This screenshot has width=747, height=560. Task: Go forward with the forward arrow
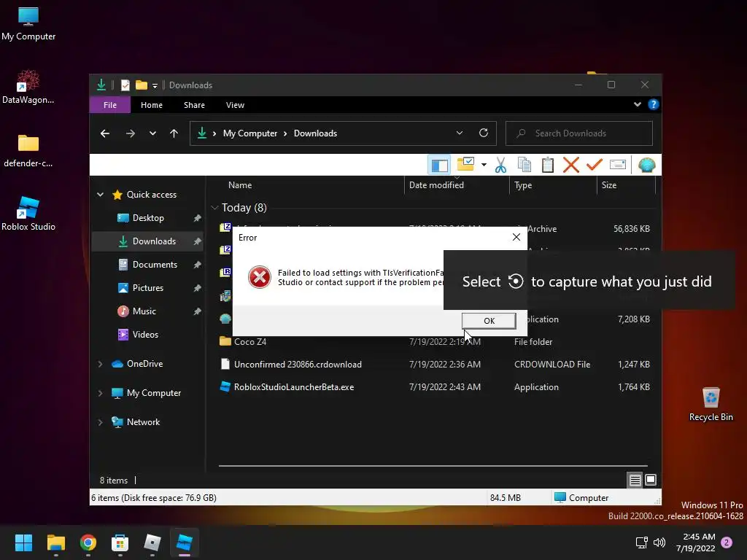point(130,134)
